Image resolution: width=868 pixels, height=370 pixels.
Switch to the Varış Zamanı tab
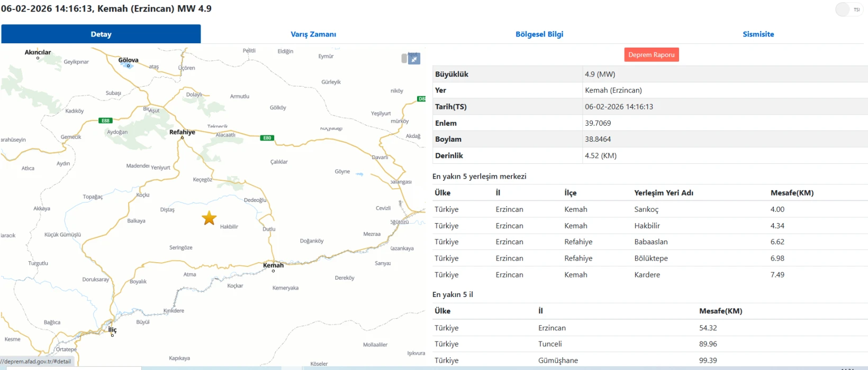coord(313,34)
